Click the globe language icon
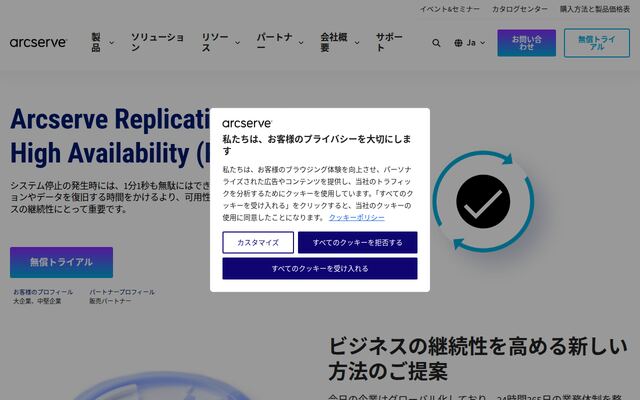640x400 pixels. pos(458,43)
